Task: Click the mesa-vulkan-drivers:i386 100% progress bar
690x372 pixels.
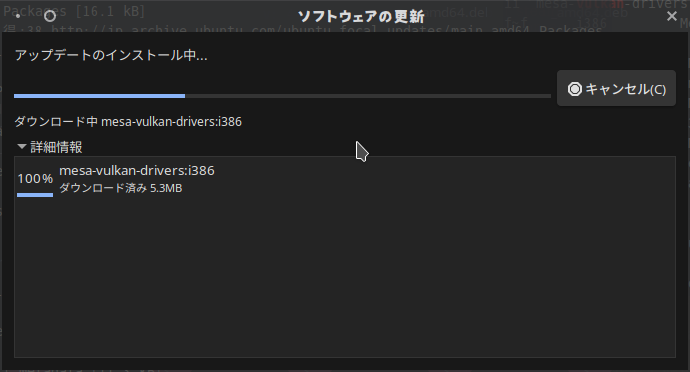Action: pyautogui.click(x=35, y=195)
